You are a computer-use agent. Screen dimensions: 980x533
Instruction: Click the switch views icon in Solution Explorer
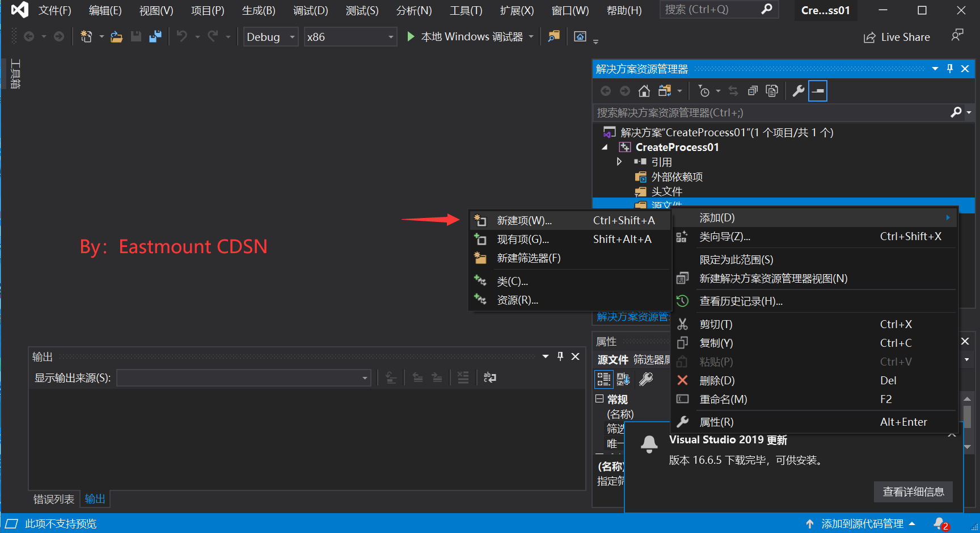tap(665, 91)
